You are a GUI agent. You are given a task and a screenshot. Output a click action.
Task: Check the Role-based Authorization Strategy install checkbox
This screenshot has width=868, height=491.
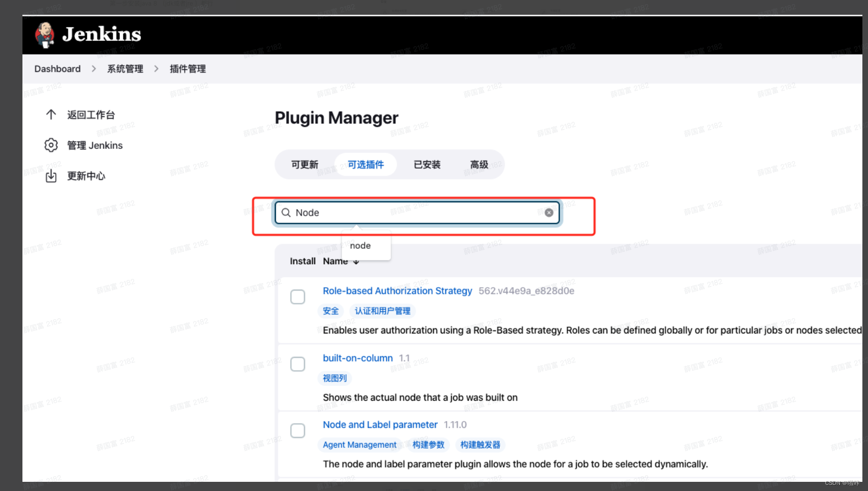tap(298, 297)
